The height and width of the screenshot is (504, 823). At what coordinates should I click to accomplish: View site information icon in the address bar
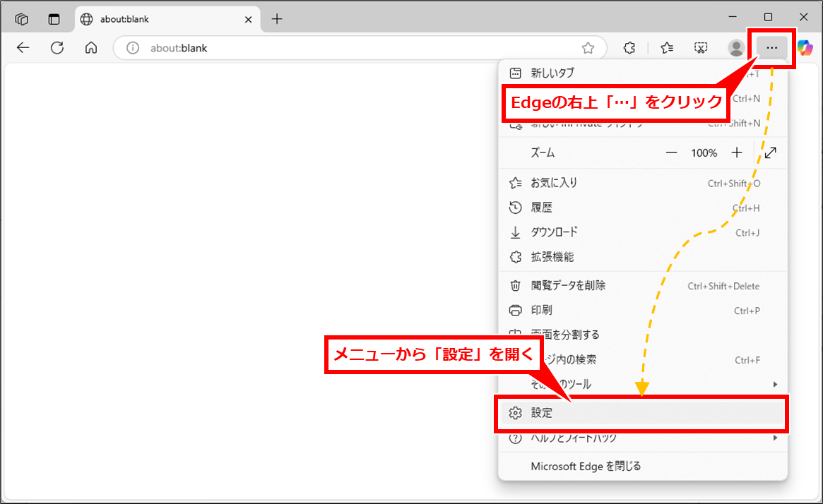click(133, 48)
